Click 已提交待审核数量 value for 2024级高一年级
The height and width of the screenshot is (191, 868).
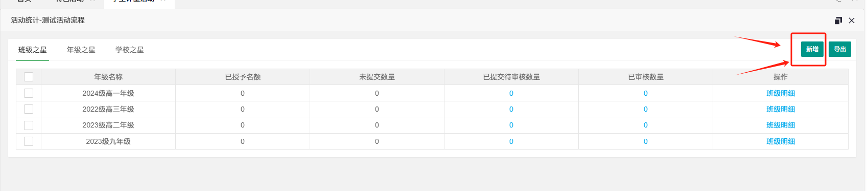pyautogui.click(x=511, y=93)
